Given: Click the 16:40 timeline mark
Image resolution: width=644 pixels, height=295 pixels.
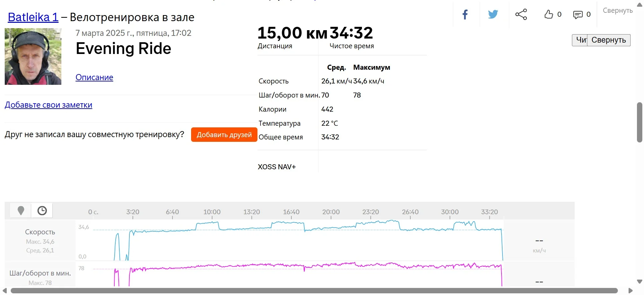Looking at the screenshot, I should [291, 212].
